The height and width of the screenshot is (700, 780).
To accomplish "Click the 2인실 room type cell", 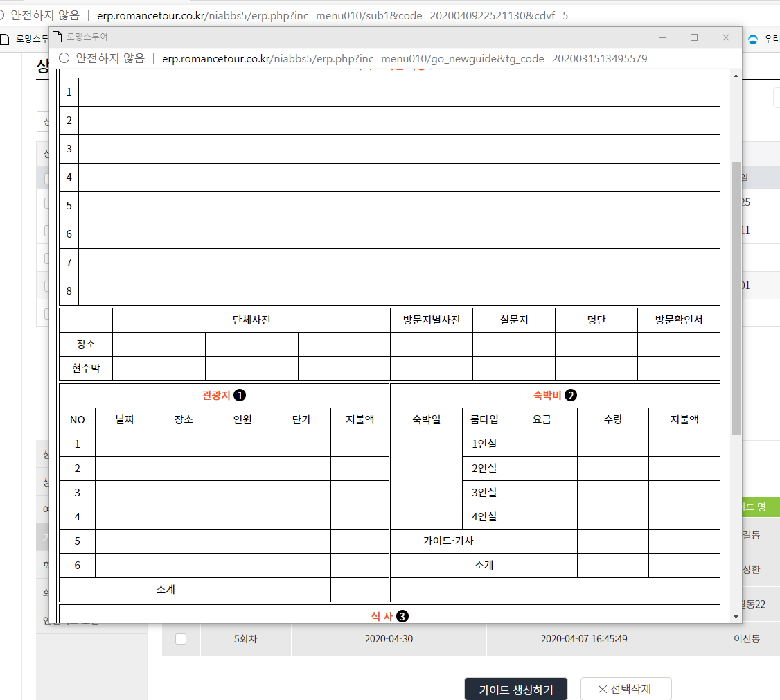I will (484, 469).
